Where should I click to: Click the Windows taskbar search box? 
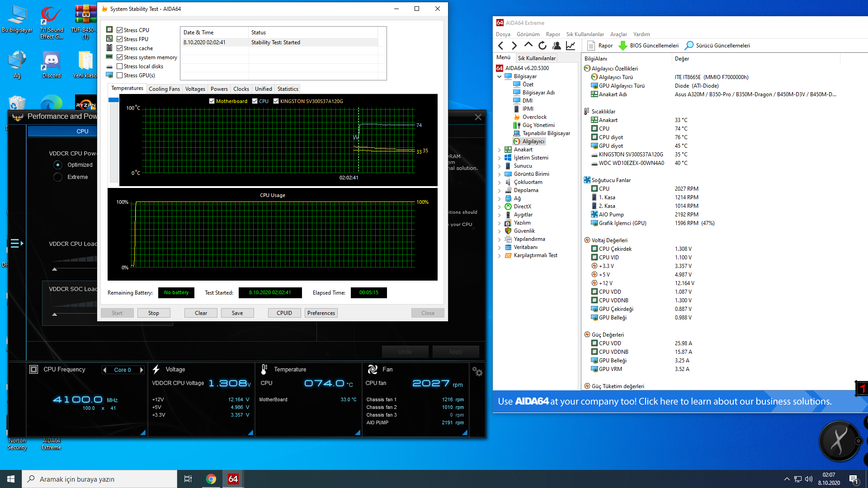click(x=99, y=479)
